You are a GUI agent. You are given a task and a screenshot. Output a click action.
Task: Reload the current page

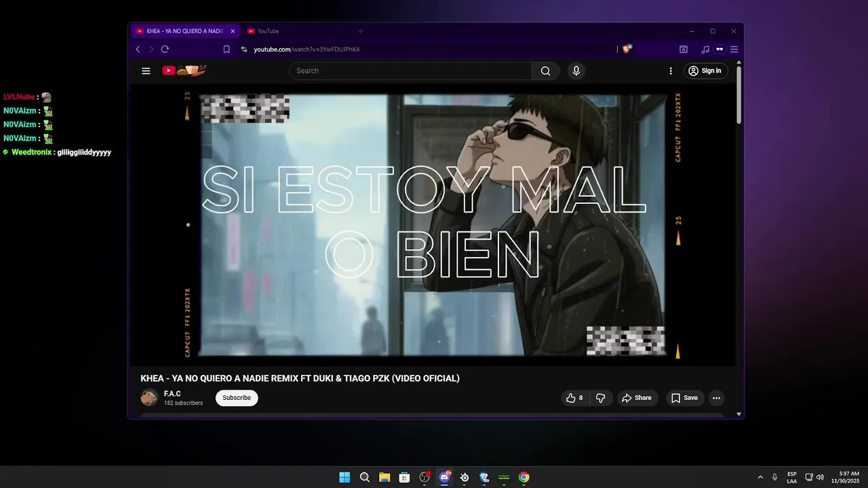pos(165,49)
